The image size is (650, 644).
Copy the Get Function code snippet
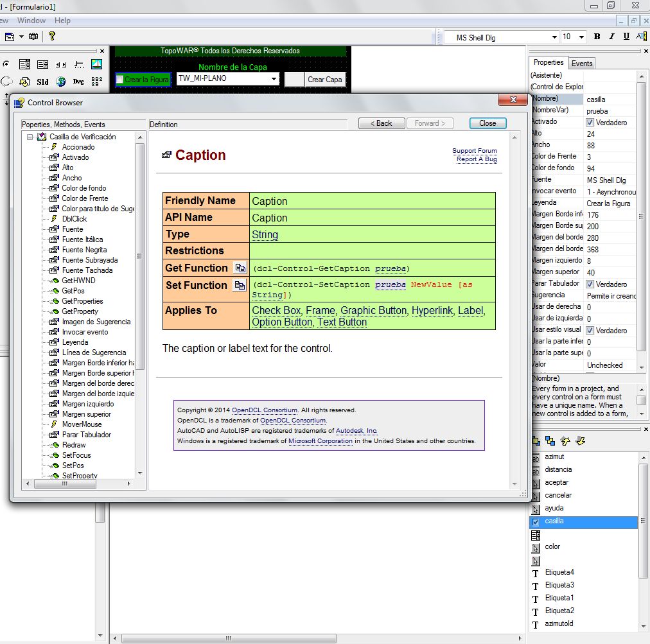[240, 268]
